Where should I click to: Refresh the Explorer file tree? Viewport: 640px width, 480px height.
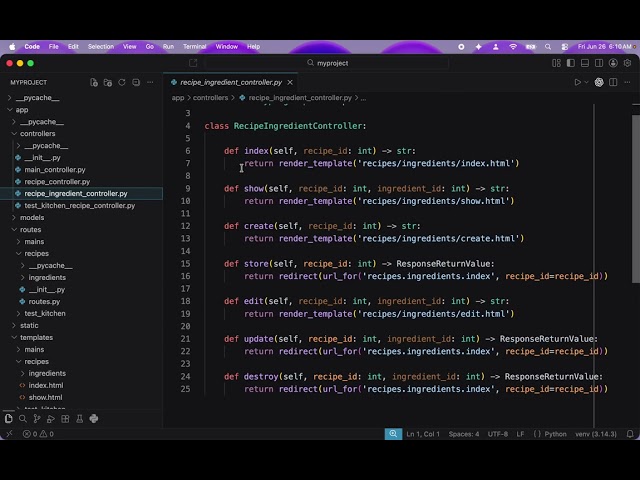tap(122, 82)
